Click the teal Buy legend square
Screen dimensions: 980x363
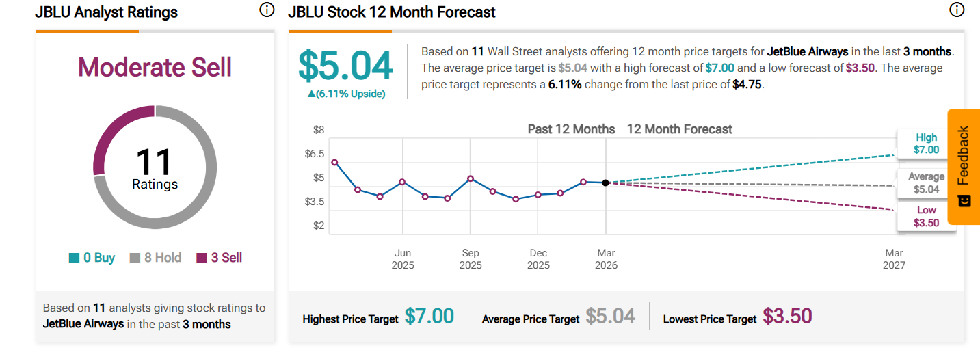pyautogui.click(x=74, y=258)
